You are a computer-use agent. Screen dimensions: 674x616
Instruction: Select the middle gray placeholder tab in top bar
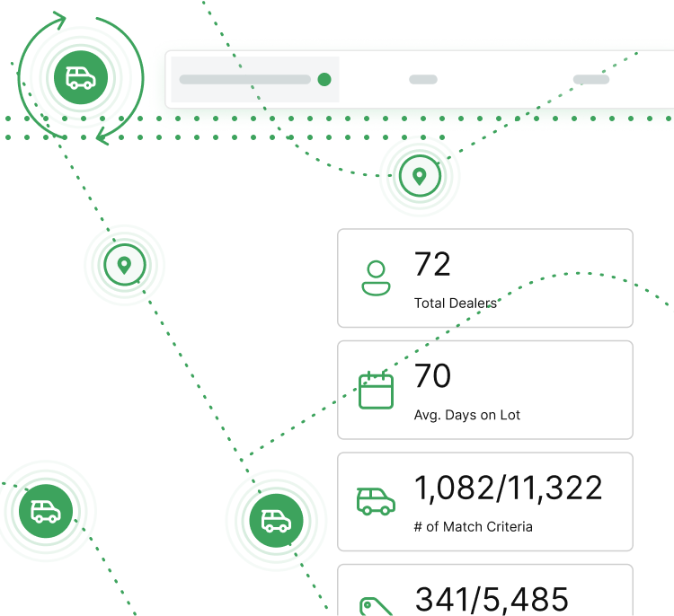tap(422, 79)
